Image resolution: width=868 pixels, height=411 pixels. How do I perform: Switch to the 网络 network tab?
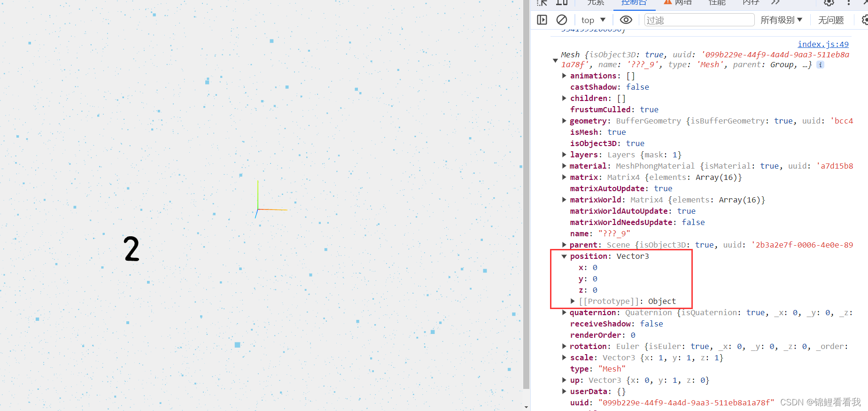678,3
